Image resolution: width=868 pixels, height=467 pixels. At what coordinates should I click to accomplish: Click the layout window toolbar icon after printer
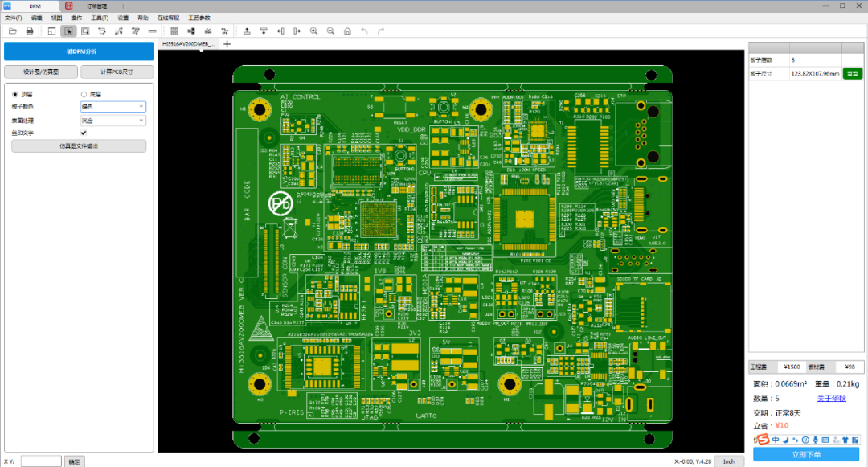click(51, 31)
